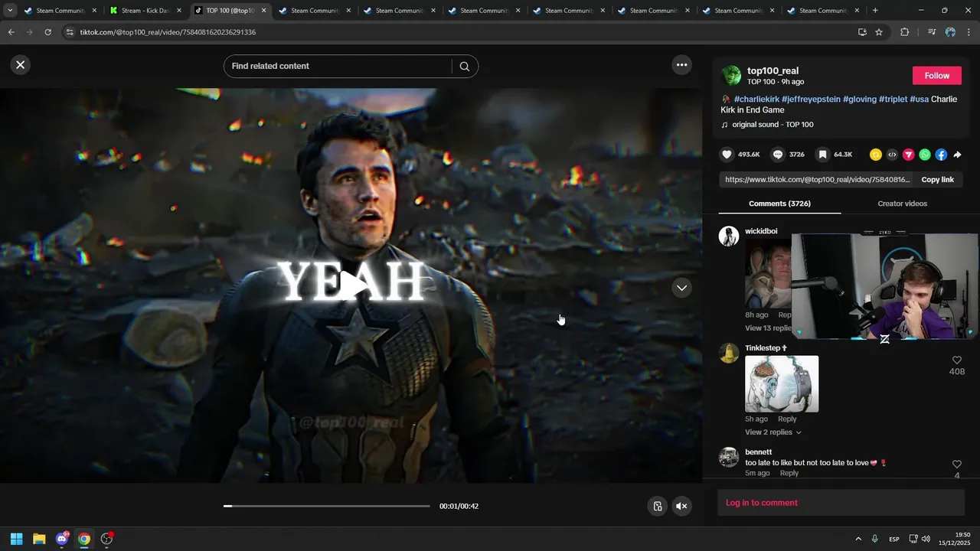Like bennett's comment with heart icon
The width and height of the screenshot is (980, 551).
click(x=956, y=465)
